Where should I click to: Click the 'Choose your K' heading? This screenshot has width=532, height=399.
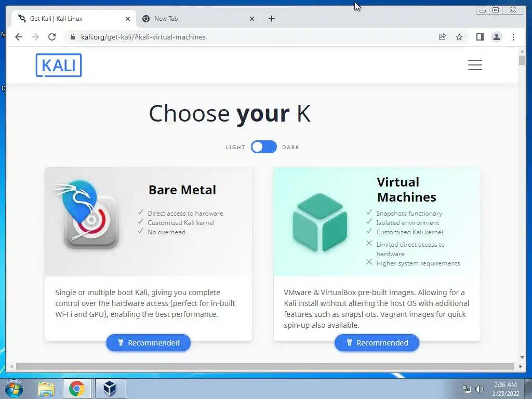pyautogui.click(x=230, y=113)
